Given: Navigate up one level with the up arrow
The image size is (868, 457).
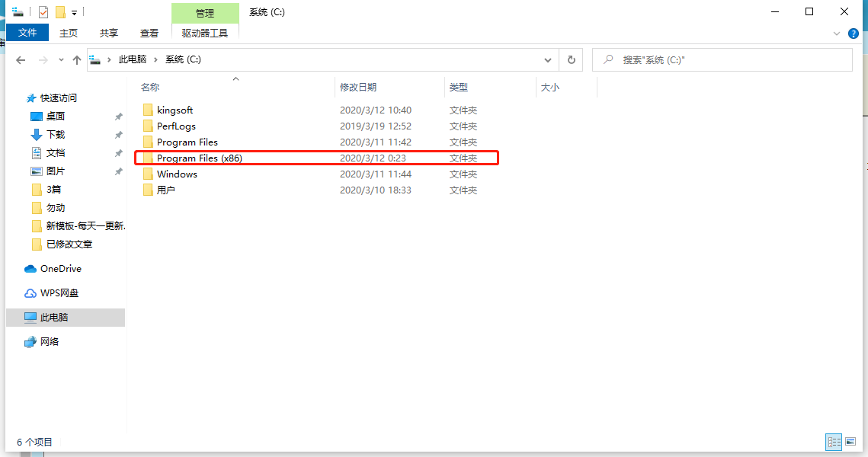Looking at the screenshot, I should [76, 59].
